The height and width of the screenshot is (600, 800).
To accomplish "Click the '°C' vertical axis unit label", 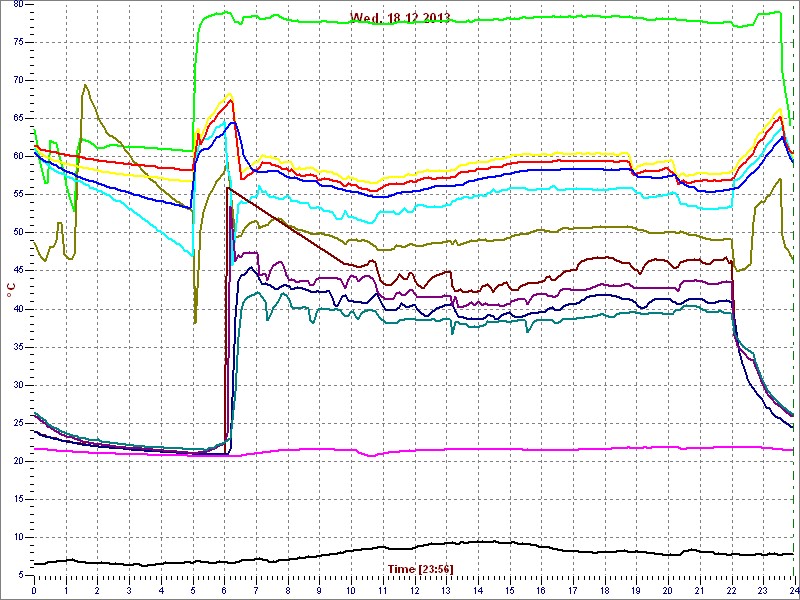I will 11,292.
